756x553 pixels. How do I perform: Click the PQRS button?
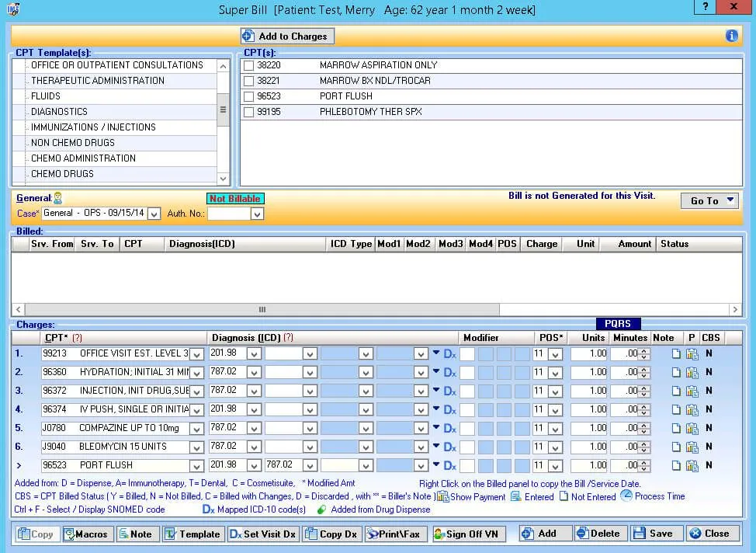click(619, 324)
